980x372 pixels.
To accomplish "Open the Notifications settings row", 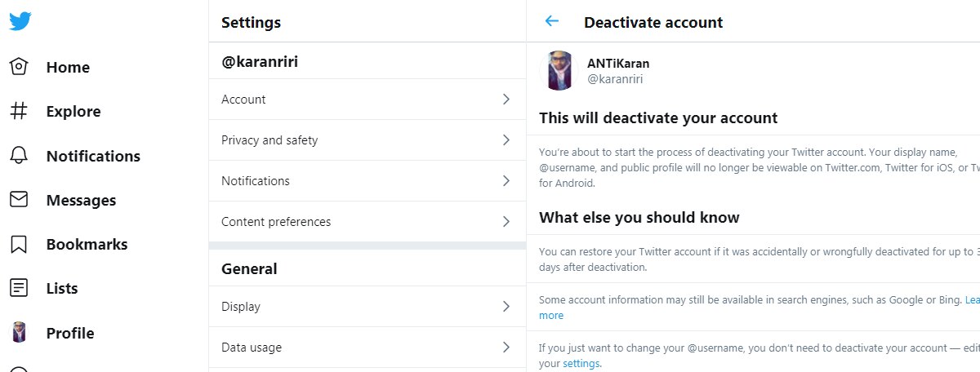I will tap(367, 181).
